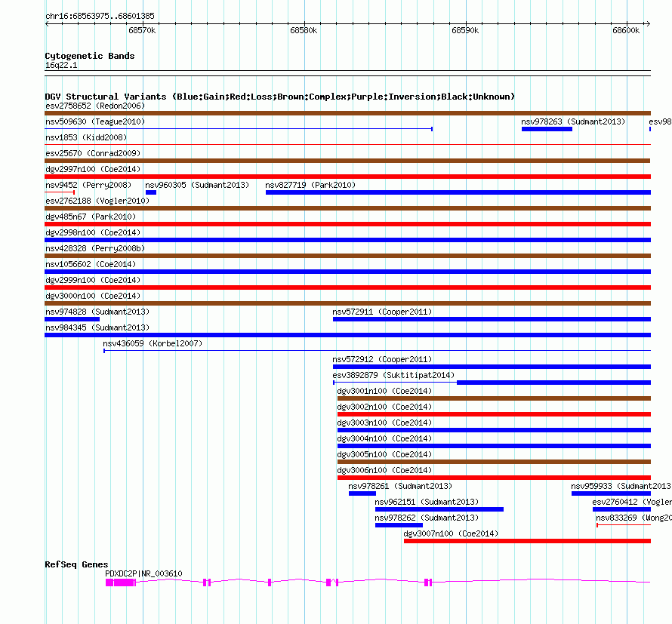Click the 68590k ruler tick label
This screenshot has width=672, height=624.
coord(465,30)
